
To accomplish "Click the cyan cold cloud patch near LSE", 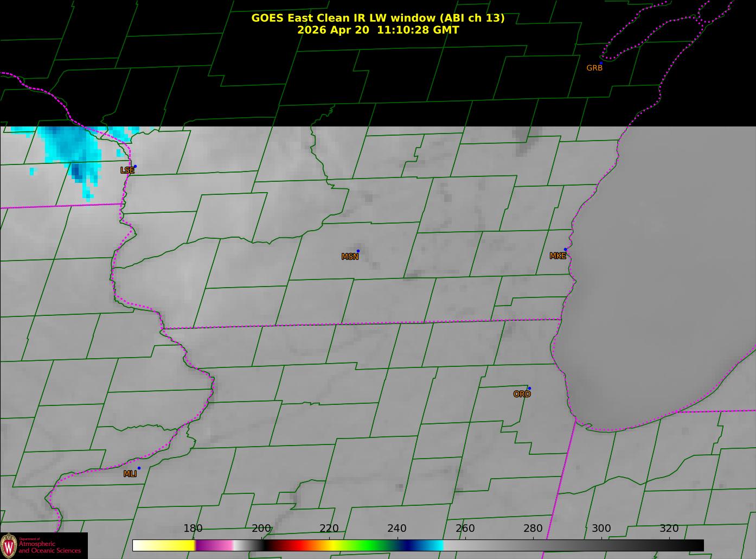I will click(73, 155).
